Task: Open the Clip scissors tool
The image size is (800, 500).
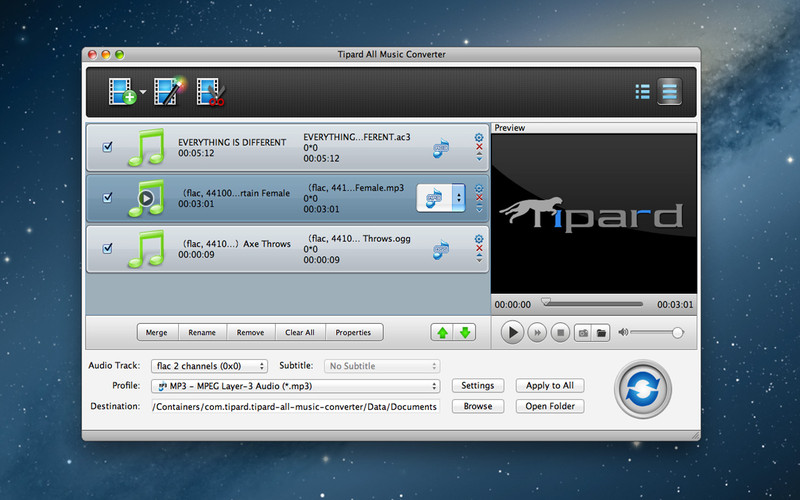Action: click(211, 92)
